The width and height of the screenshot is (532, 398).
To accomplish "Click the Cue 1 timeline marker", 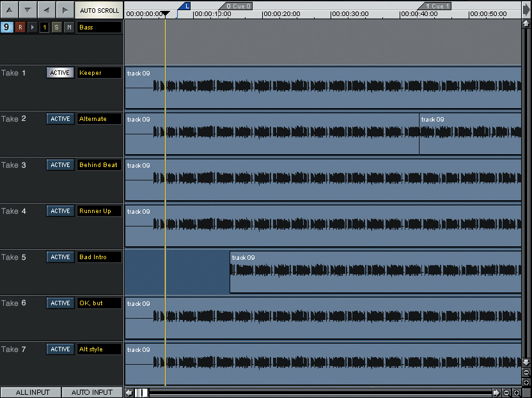I will (x=436, y=6).
